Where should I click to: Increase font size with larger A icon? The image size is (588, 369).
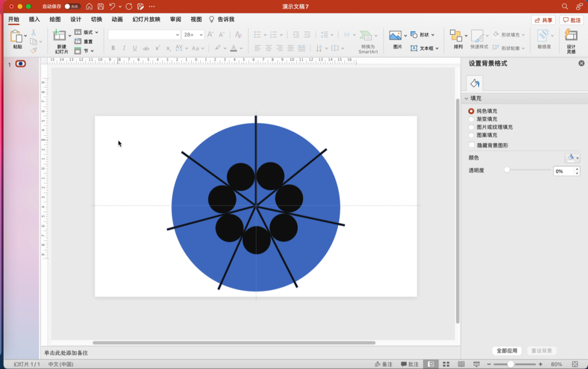click(210, 34)
